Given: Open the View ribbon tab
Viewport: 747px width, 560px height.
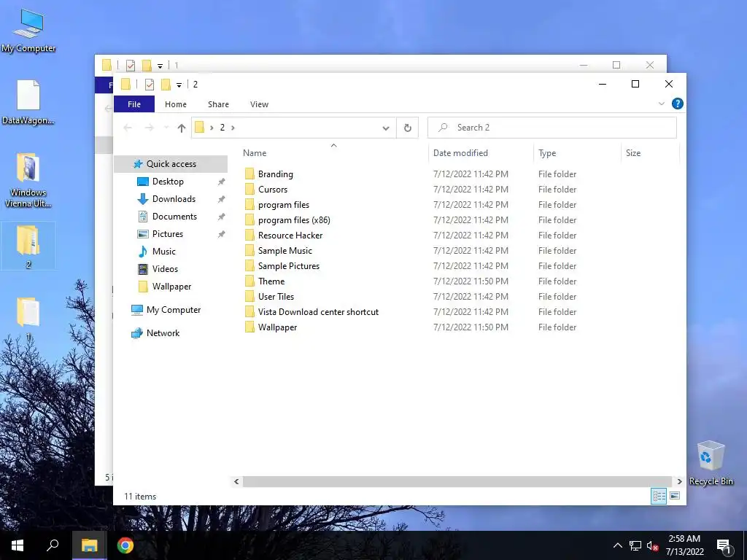Looking at the screenshot, I should (259, 104).
